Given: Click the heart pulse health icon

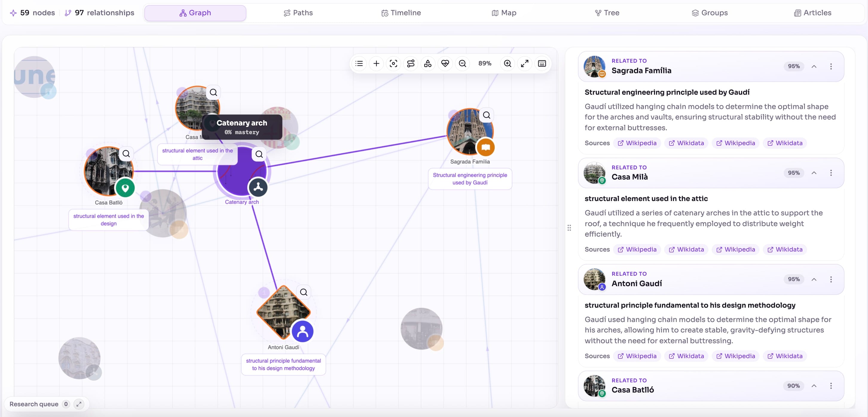Looking at the screenshot, I should (x=445, y=63).
